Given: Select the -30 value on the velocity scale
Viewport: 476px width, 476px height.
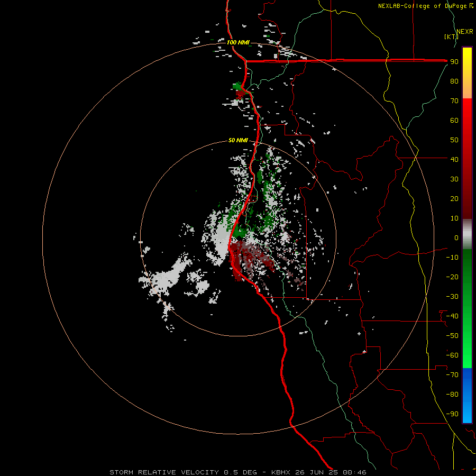Looking at the screenshot, I should click(x=452, y=297).
